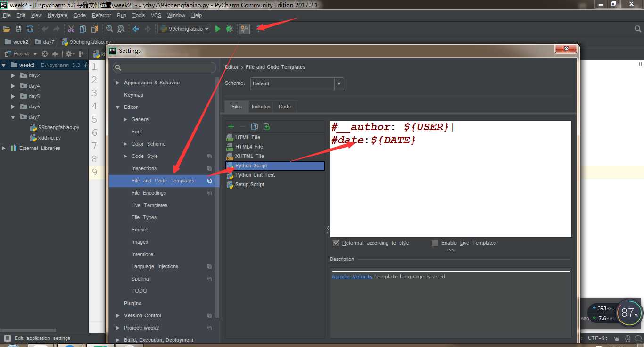Expand the General settings node

pyautogui.click(x=125, y=119)
